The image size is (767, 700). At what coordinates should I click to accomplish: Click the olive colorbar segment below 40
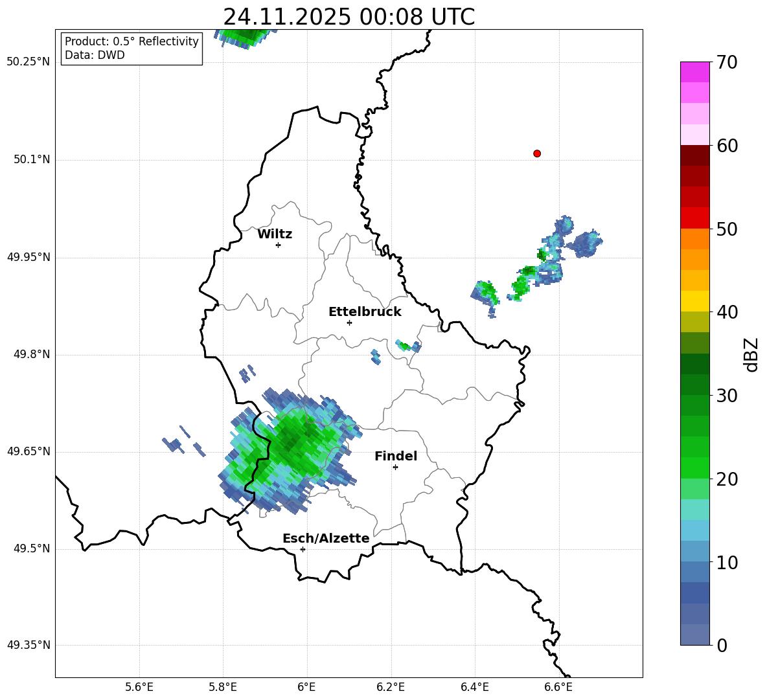(694, 322)
